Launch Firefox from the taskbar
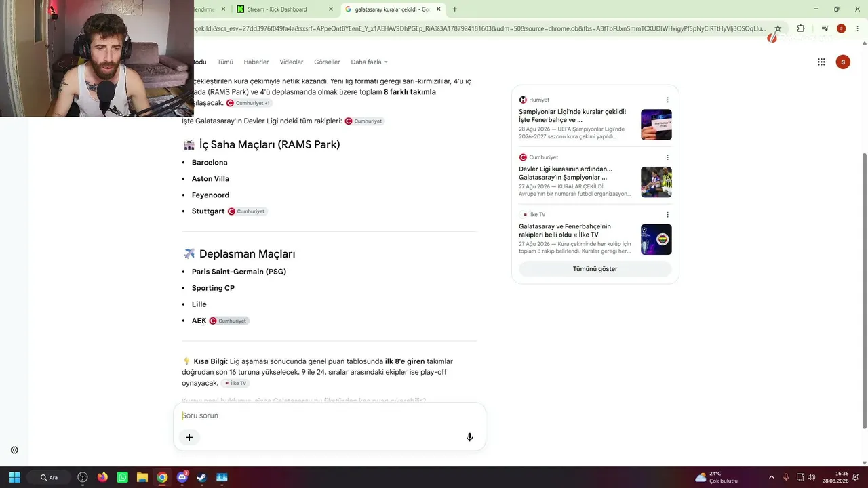Screen dimensions: 868x488 tap(102, 477)
